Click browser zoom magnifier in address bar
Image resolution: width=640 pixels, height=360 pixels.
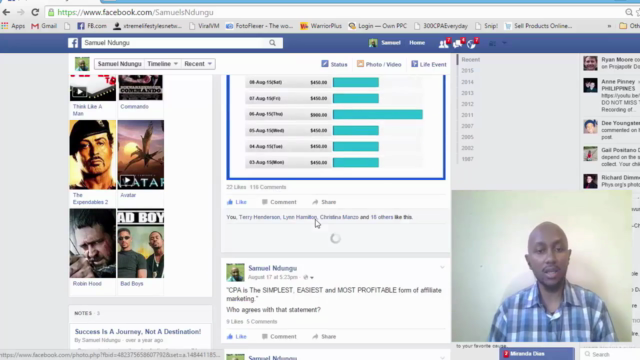tap(629, 12)
